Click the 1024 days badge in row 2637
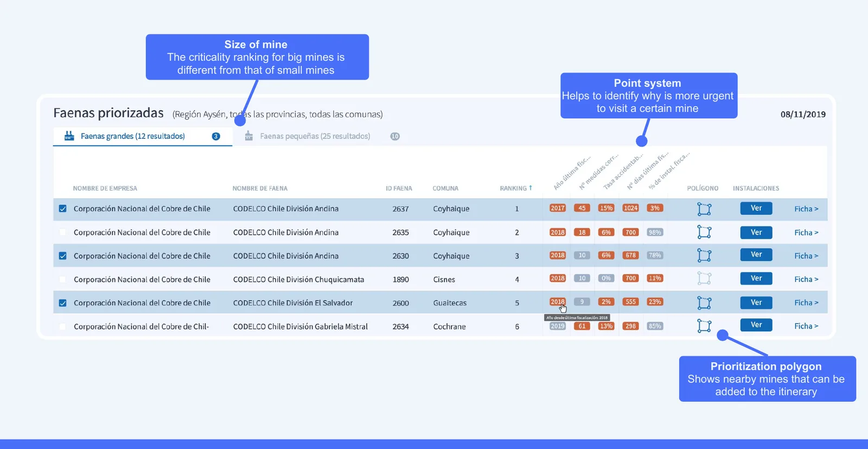Image resolution: width=868 pixels, height=449 pixels. coord(630,208)
